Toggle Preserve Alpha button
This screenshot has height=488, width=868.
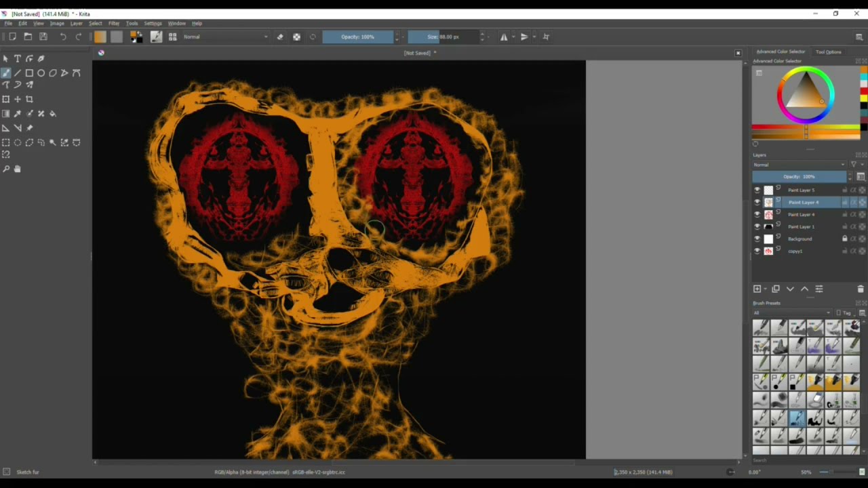point(296,37)
